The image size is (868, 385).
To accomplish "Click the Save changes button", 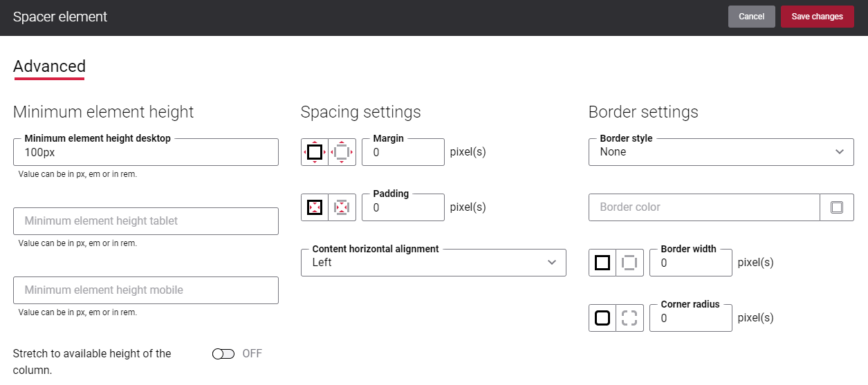I will click(818, 17).
